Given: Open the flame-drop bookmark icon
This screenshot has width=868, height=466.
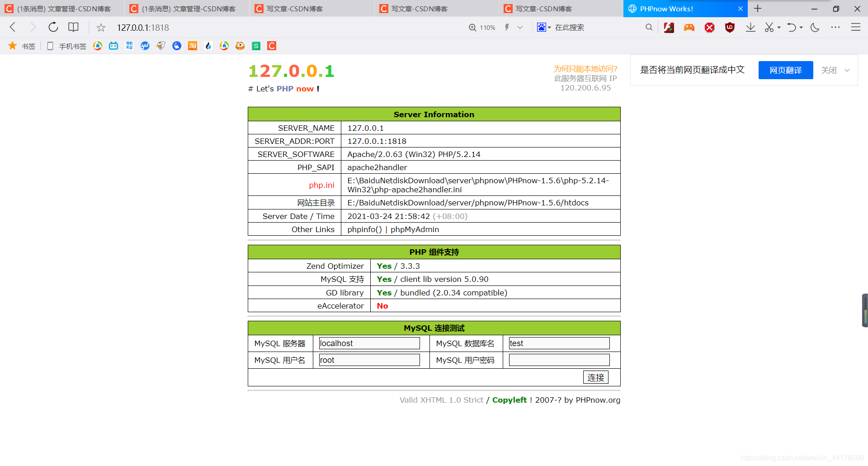Looking at the screenshot, I should 208,46.
